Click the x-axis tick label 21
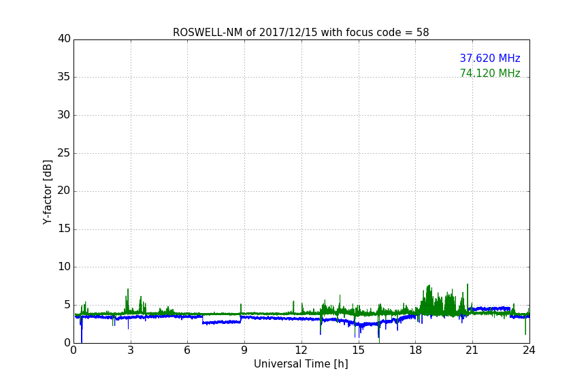The height and width of the screenshot is (392, 588). [x=472, y=350]
